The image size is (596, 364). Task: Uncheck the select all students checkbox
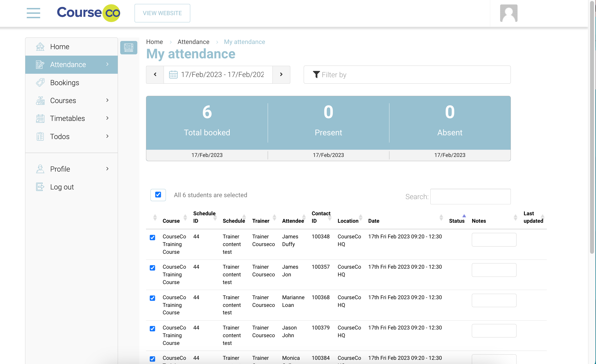[x=158, y=195]
